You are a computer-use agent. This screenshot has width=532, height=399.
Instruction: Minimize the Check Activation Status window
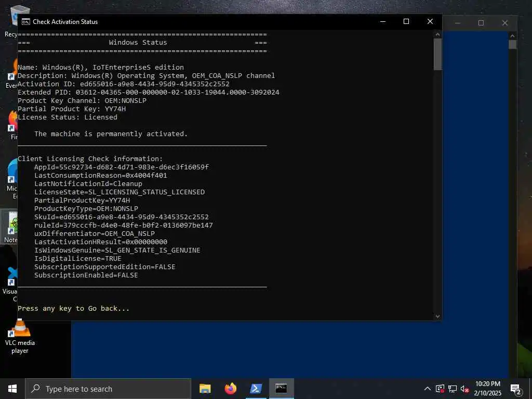pyautogui.click(x=383, y=22)
